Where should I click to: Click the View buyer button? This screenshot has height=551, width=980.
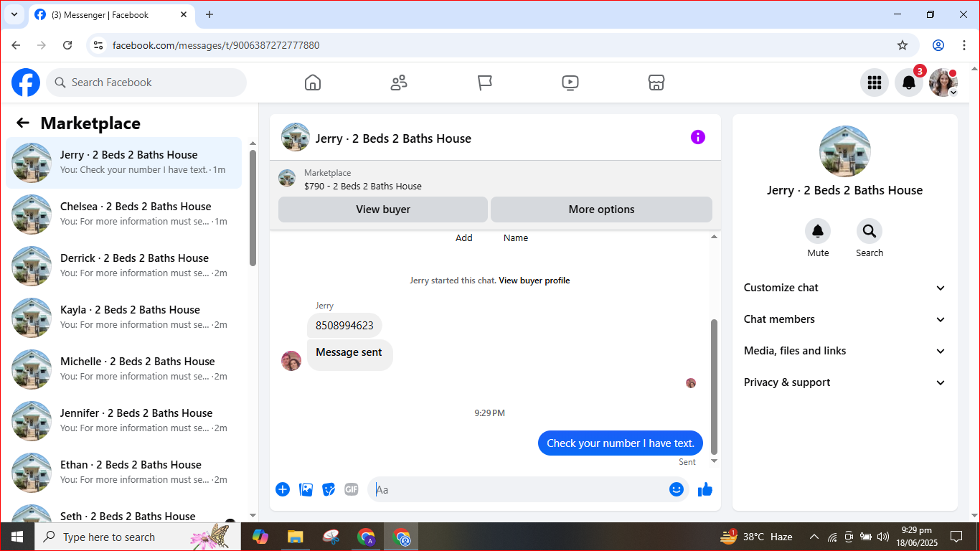click(383, 209)
